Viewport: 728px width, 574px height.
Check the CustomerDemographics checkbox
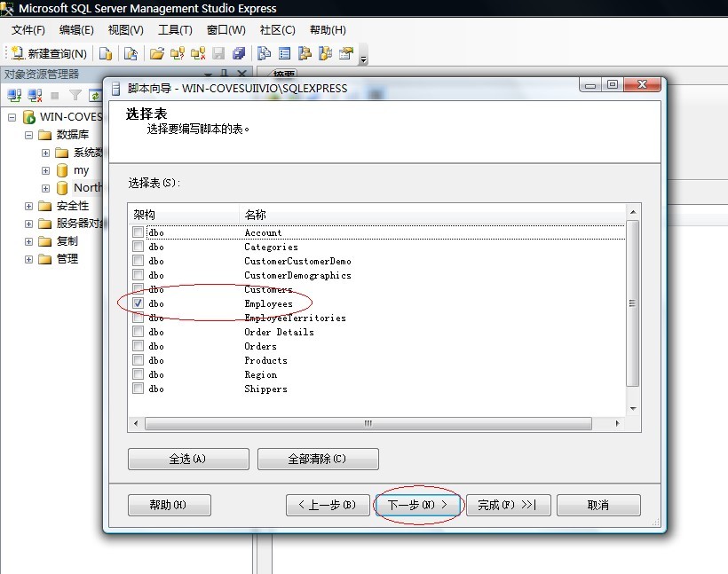(138, 275)
